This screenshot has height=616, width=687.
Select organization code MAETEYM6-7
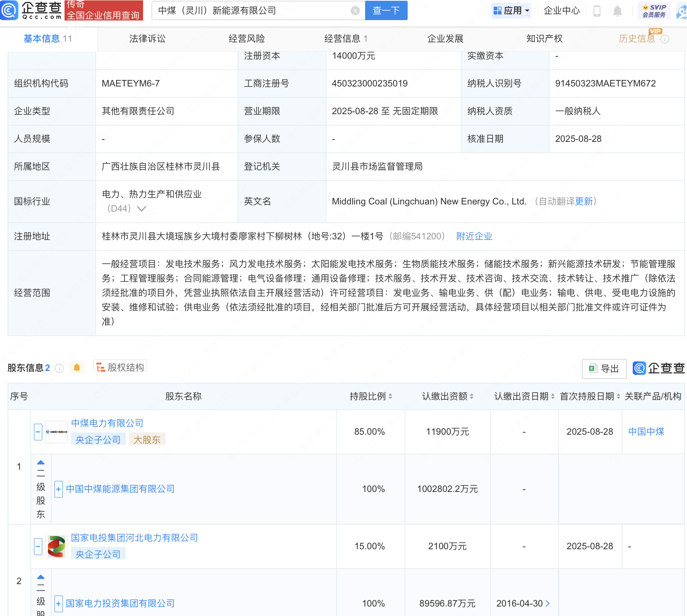(131, 83)
